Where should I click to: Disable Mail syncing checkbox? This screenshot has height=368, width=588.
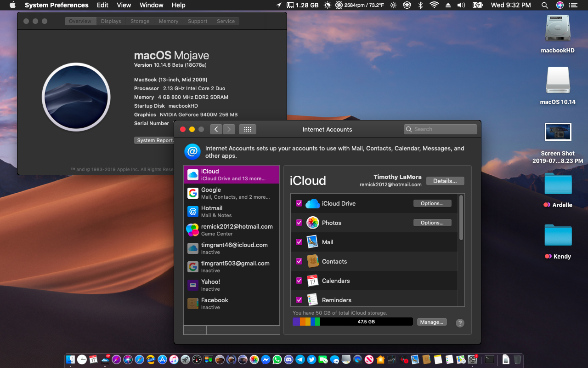pyautogui.click(x=299, y=242)
